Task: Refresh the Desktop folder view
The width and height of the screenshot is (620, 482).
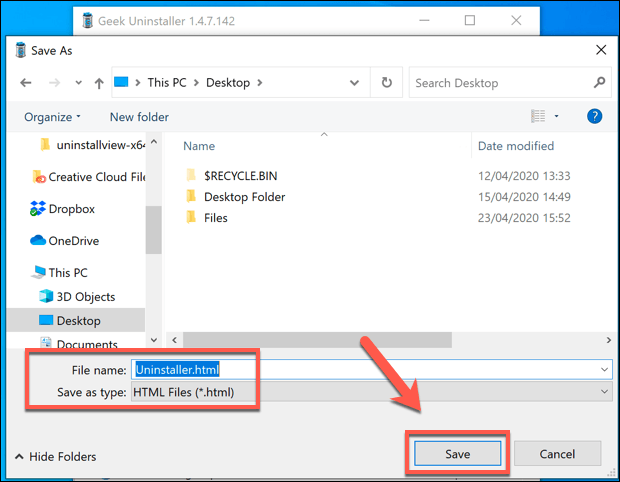Action: tap(387, 82)
